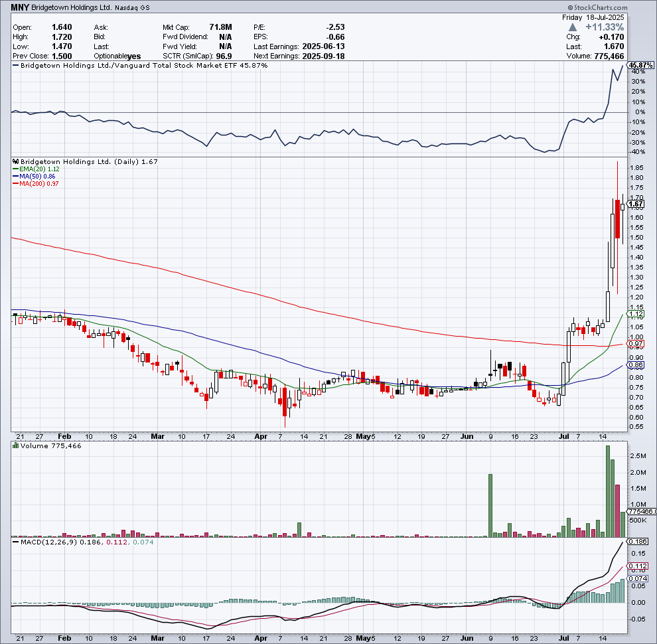Click the High value 1.720
The height and width of the screenshot is (644, 657).
[62, 37]
